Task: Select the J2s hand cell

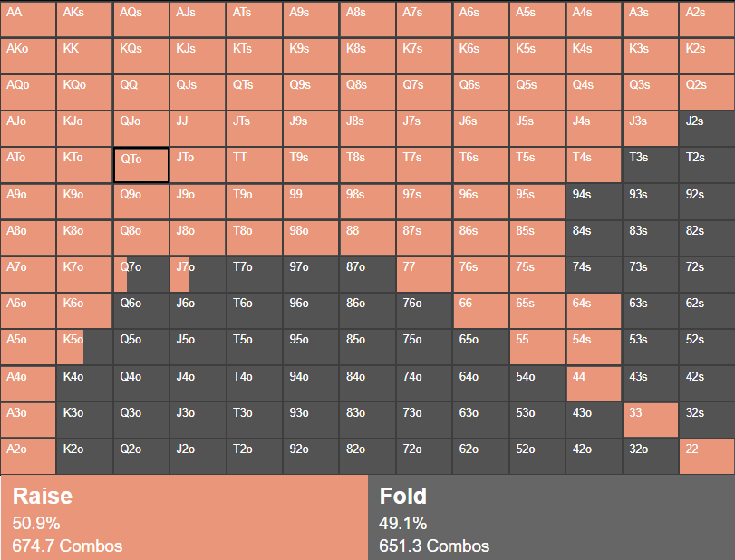Action: [706, 129]
